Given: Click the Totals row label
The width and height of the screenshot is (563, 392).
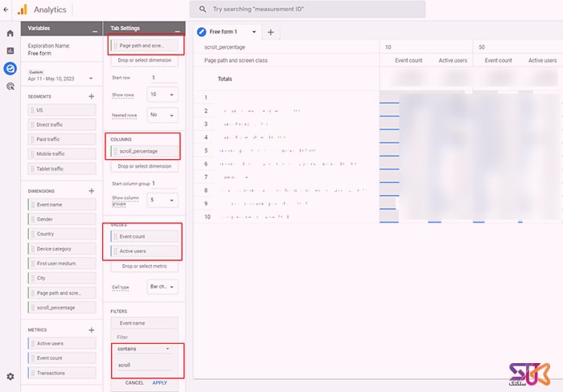Looking at the screenshot, I should tap(224, 79).
